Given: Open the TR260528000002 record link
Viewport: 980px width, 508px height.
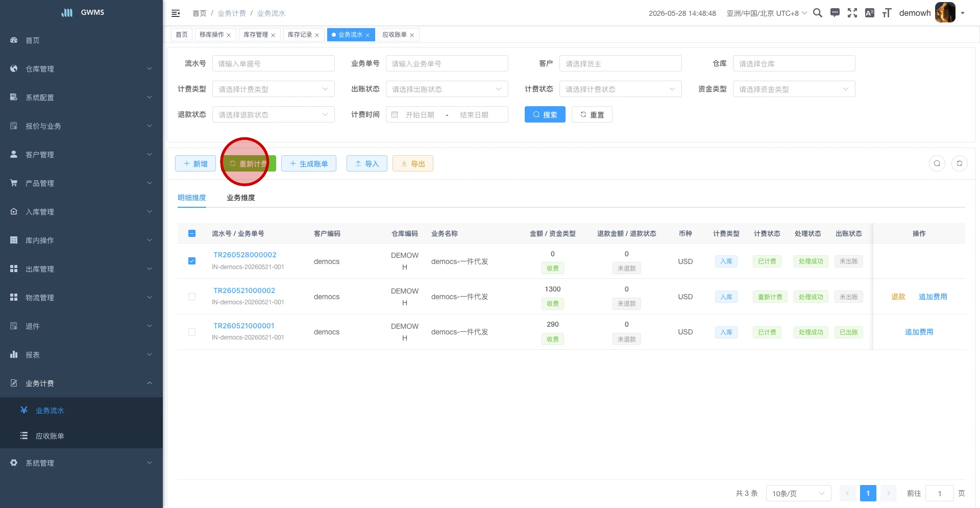Looking at the screenshot, I should (x=245, y=255).
